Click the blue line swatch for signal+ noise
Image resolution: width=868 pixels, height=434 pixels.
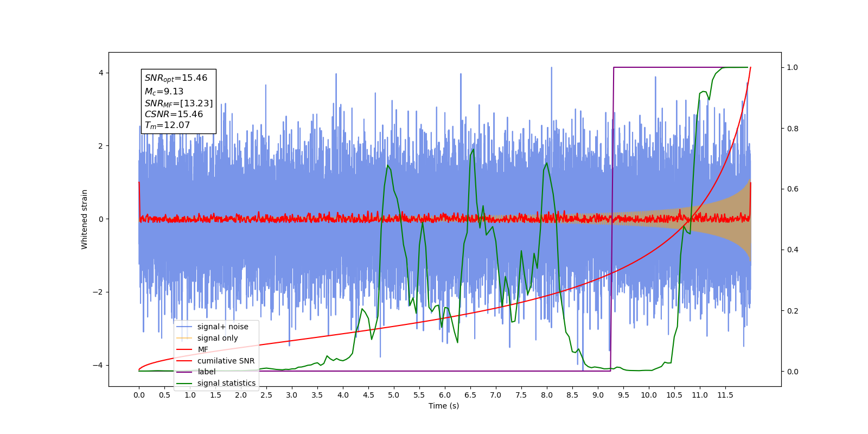tap(184, 327)
